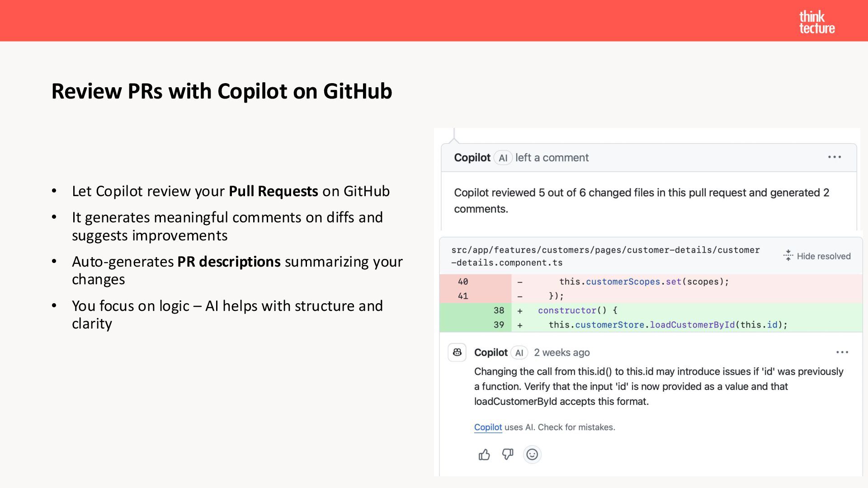The width and height of the screenshot is (868, 488).
Task: Click the slide title 'Review PRs with Copilot on GitHub'
Action: click(x=222, y=91)
